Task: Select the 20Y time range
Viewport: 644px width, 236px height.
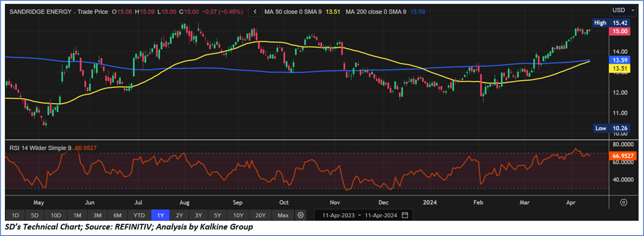Action: [260, 215]
